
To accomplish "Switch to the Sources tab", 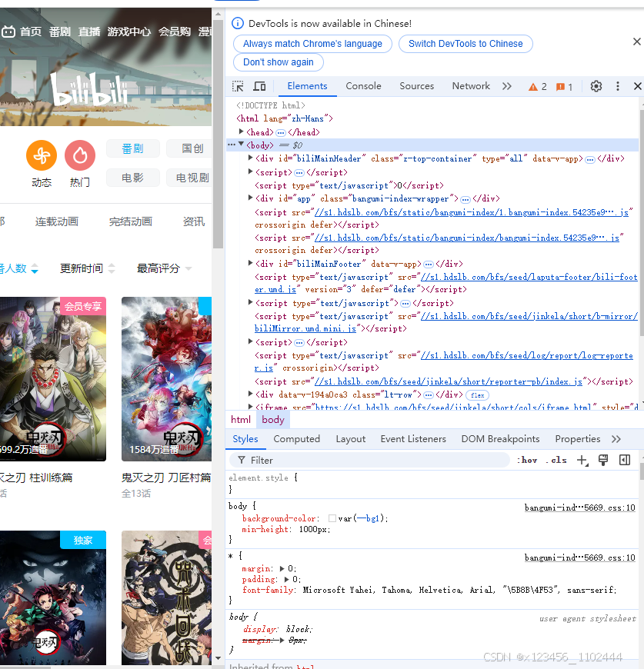I will (x=416, y=86).
